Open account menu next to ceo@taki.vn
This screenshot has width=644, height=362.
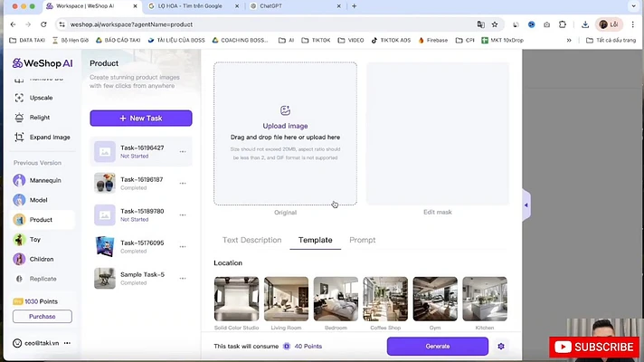click(67, 343)
